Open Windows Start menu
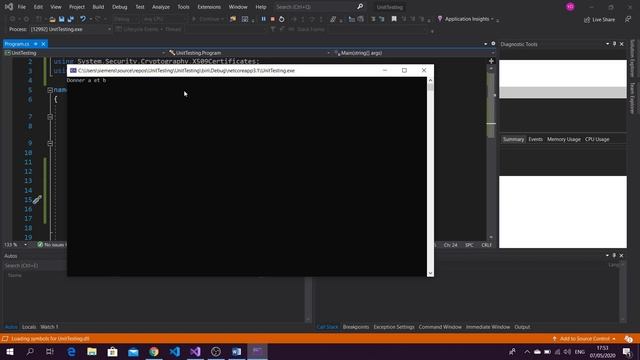 (10, 351)
